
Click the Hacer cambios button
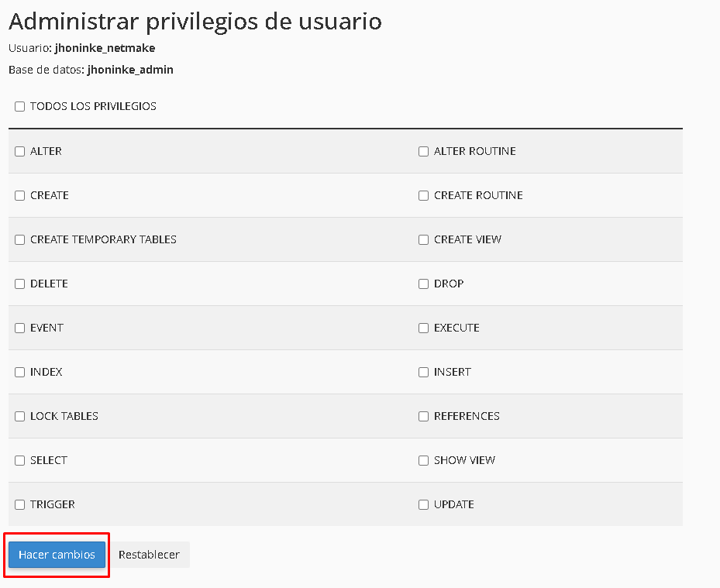57,555
